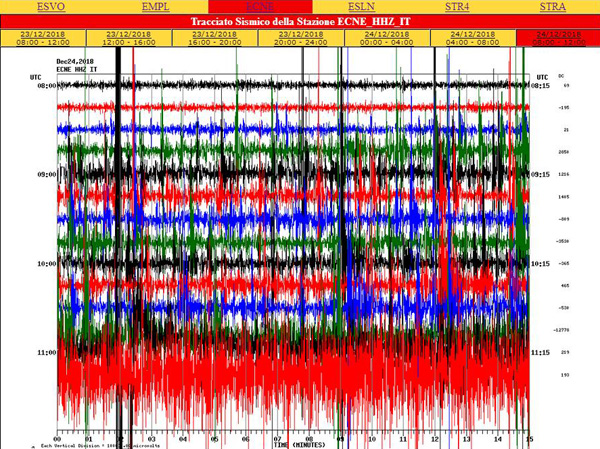The height and width of the screenshot is (449, 600).
Task: Select the 23/12/2018 08:00 - 12:00 time tab
Action: [43, 38]
